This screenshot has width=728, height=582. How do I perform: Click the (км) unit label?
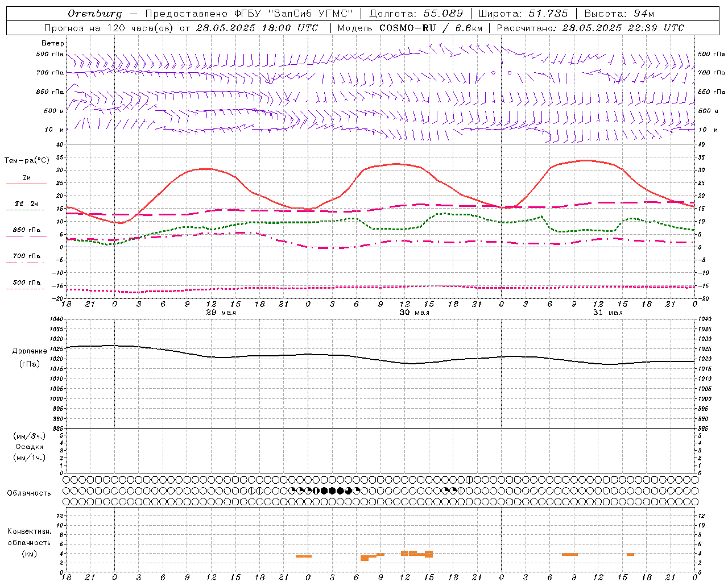(30, 554)
